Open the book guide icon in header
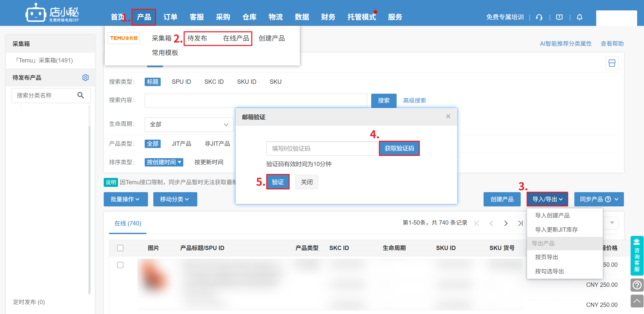644x314 pixels. (559, 17)
